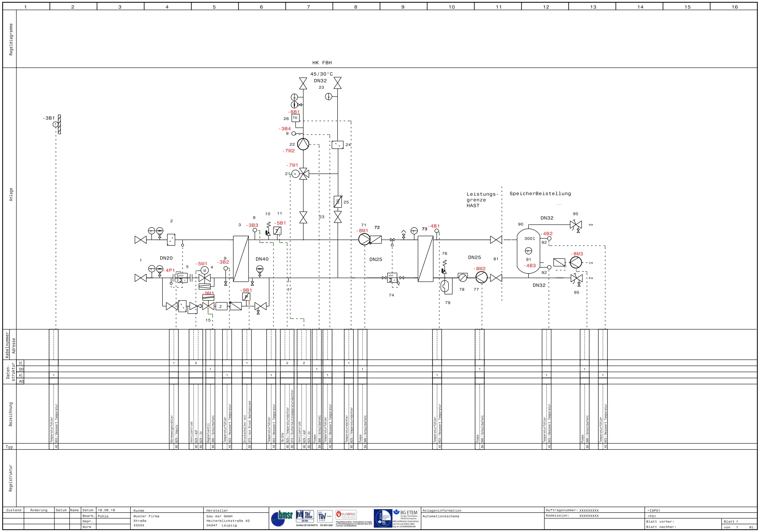Click the Z box in the refill line
Screen dimensions: 760x532
tap(221, 306)
